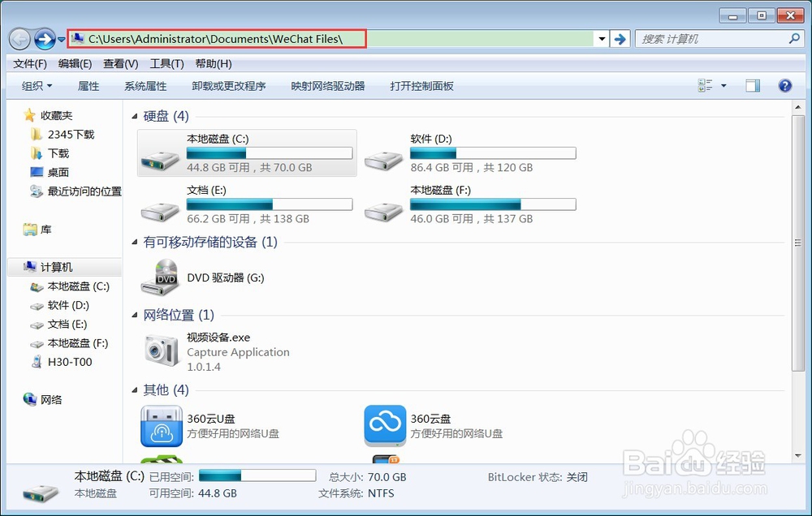Viewport: 812px width, 516px height.
Task: Open the 帮助(H) menu
Action: coord(214,63)
